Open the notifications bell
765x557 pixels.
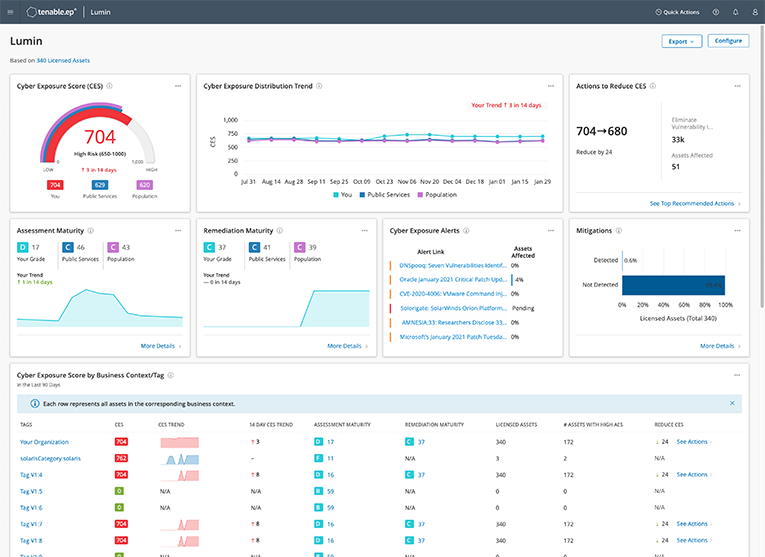736,12
